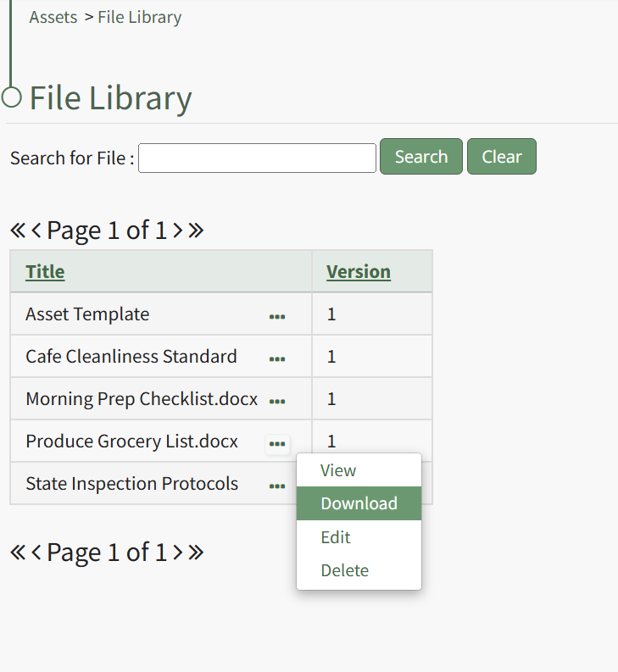The width and height of the screenshot is (618, 672).
Task: Focus the Search for File text box
Action: (257, 158)
